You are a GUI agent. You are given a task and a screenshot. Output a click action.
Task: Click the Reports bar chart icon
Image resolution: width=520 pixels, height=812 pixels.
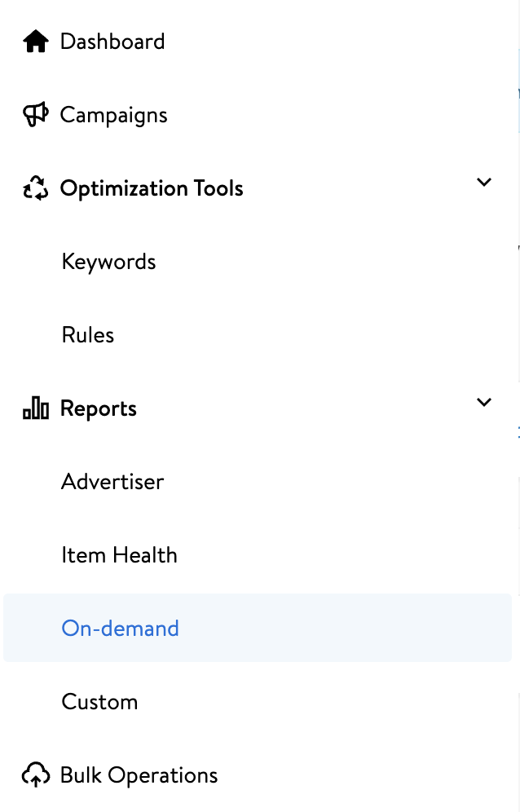coord(36,408)
